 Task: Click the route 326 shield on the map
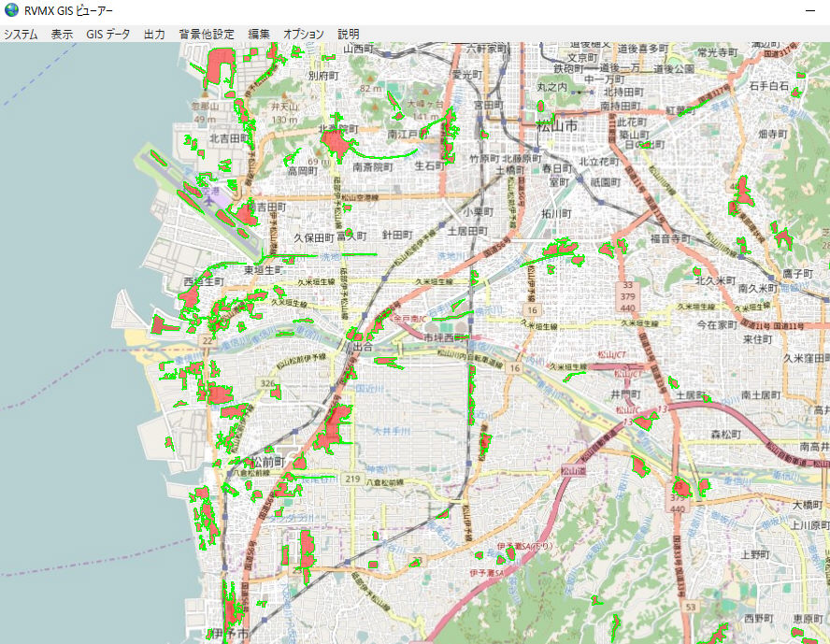point(267,383)
